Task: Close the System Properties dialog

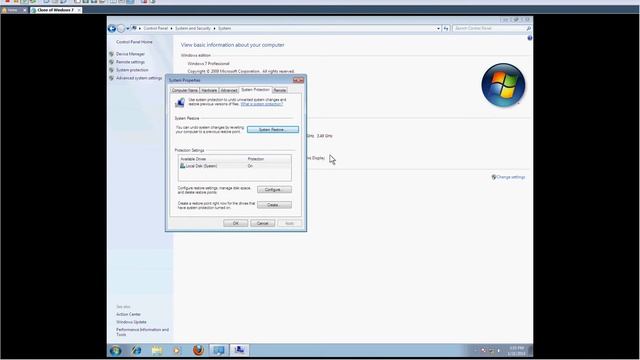Action: [298, 80]
